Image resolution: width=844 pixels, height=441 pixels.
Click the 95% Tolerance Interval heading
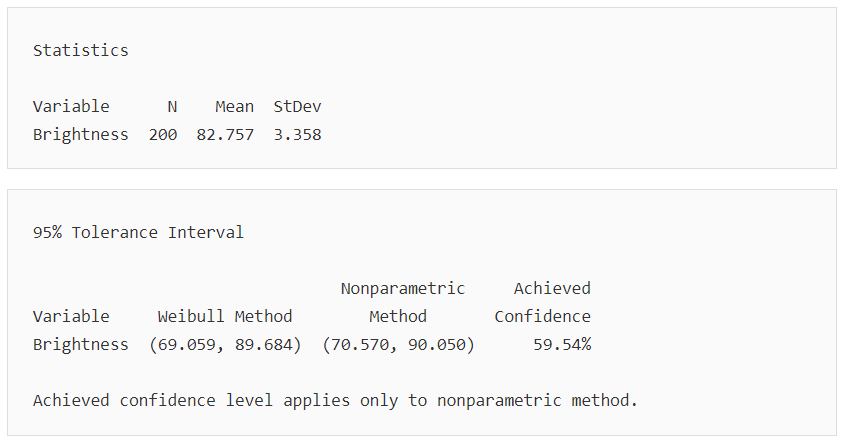(138, 233)
